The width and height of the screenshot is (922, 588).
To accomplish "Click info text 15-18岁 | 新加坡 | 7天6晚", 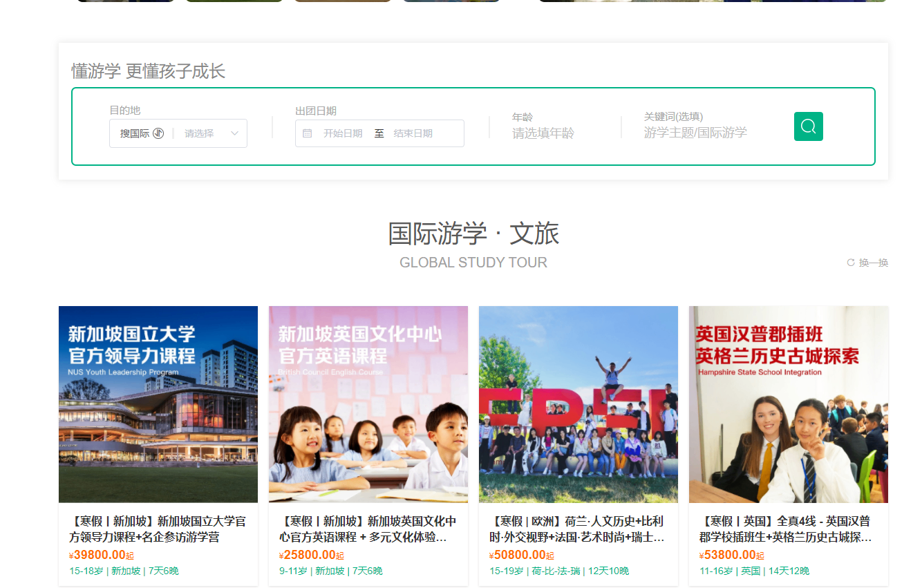I will 124,571.
